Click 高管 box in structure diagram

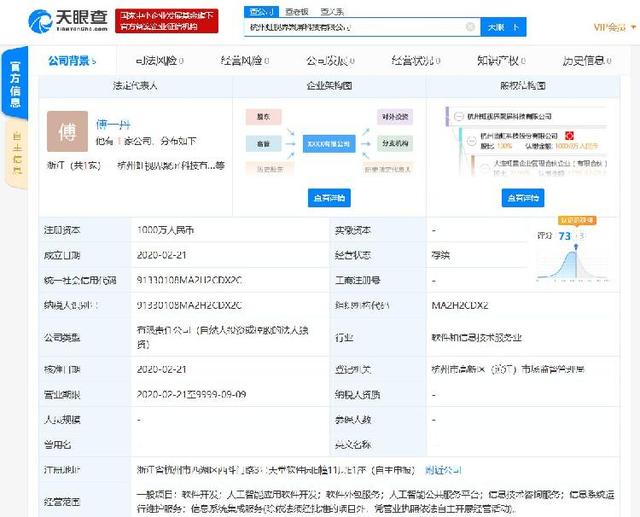pyautogui.click(x=263, y=144)
